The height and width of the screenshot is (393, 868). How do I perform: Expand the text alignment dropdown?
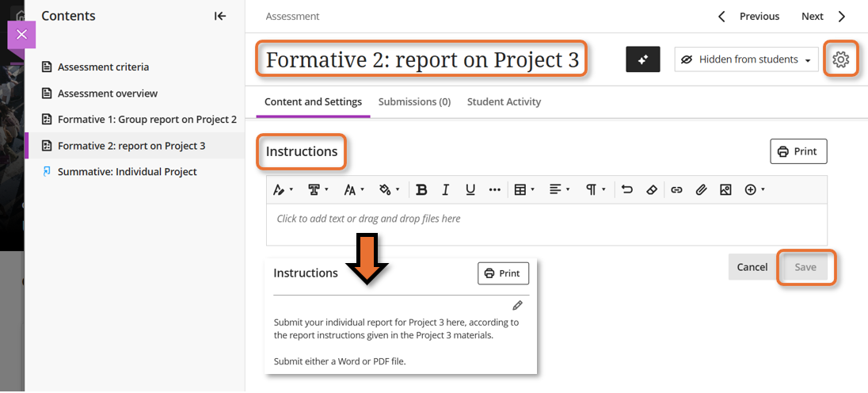point(559,190)
